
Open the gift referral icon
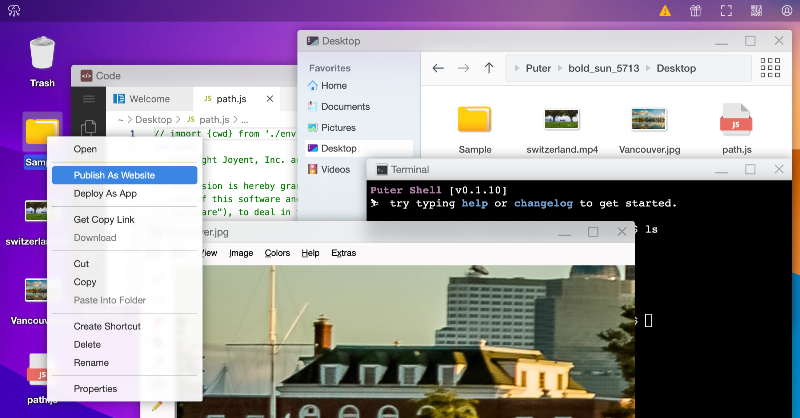tap(695, 11)
